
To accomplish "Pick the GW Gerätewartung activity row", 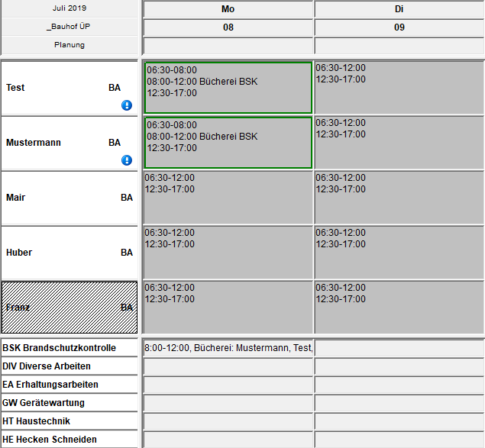I will [x=70, y=403].
